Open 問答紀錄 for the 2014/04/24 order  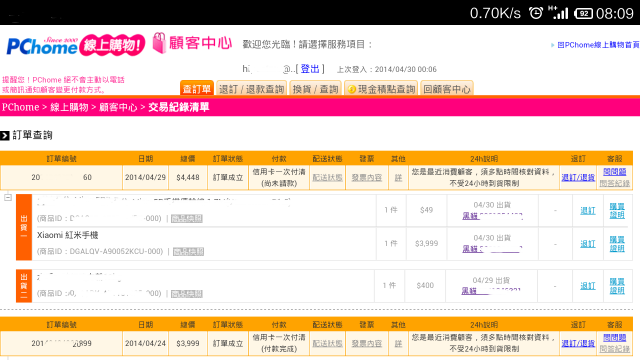click(615, 349)
